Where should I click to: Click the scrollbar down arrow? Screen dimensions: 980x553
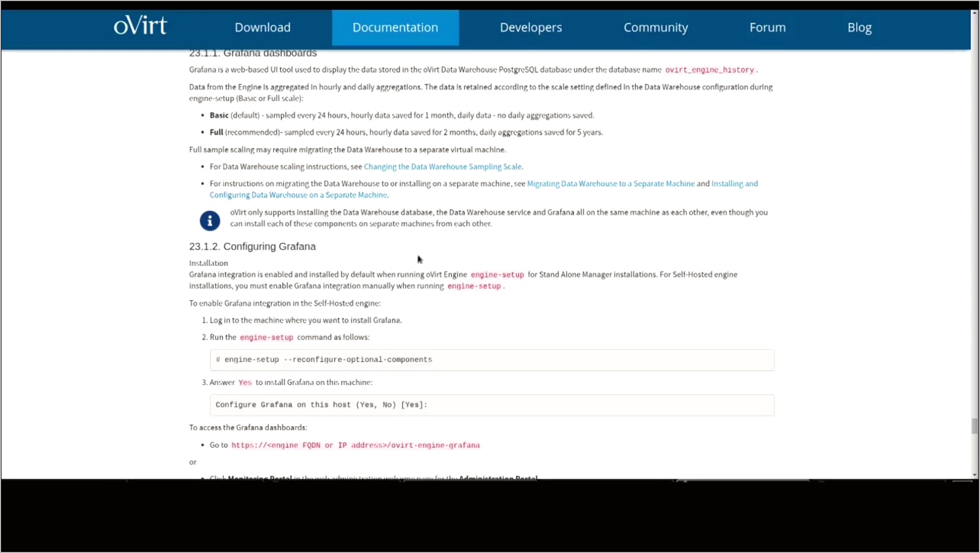(975, 475)
